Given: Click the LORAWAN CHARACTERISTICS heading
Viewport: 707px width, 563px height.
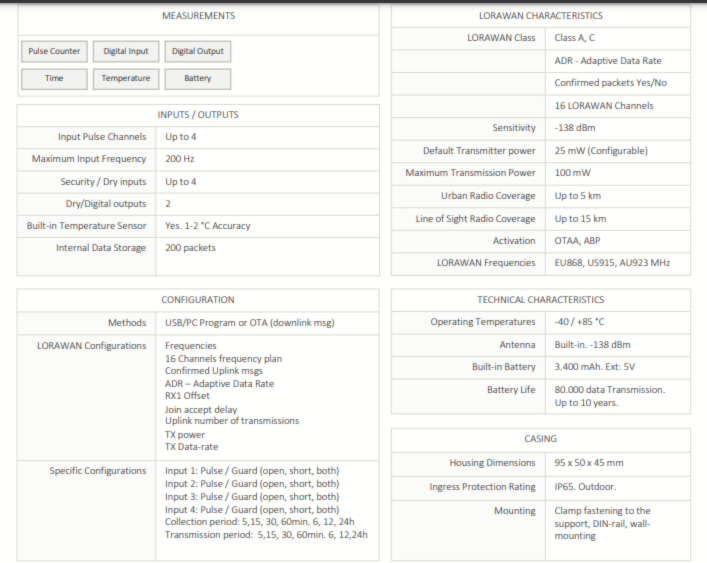Looking at the screenshot, I should point(541,16).
